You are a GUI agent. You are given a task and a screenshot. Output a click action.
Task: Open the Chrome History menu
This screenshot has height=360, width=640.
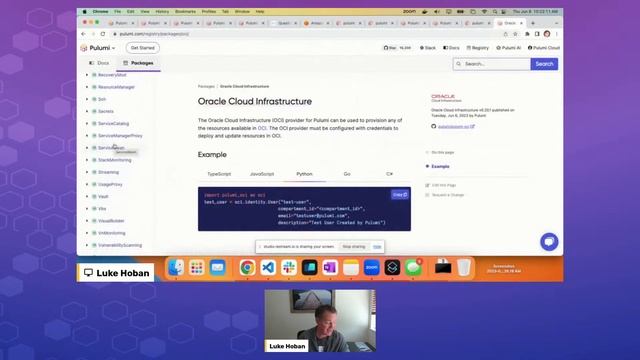[x=162, y=12]
